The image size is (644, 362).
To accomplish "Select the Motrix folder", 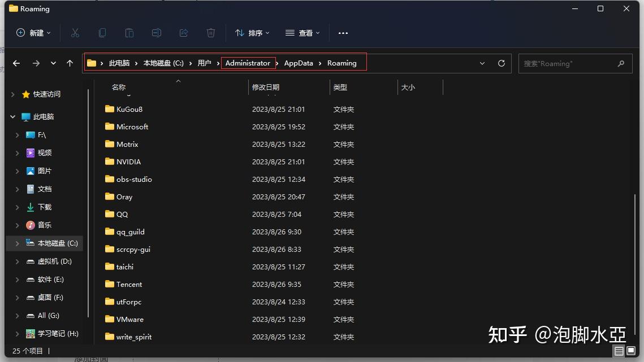I will click(x=127, y=145).
